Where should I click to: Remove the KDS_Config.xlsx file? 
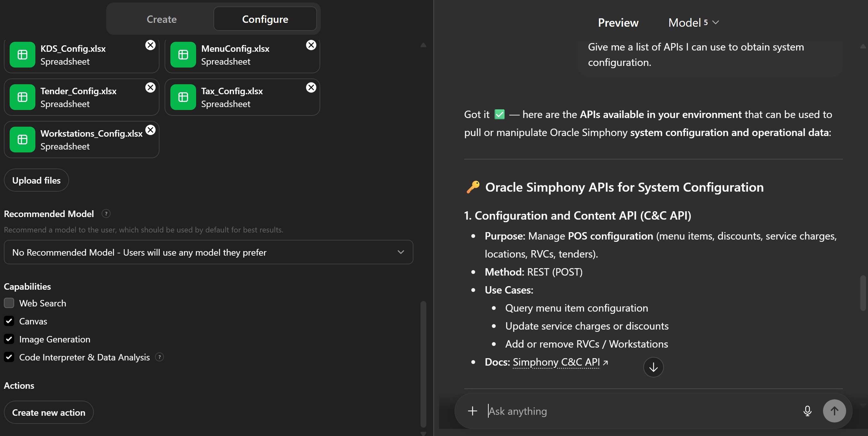(x=150, y=45)
